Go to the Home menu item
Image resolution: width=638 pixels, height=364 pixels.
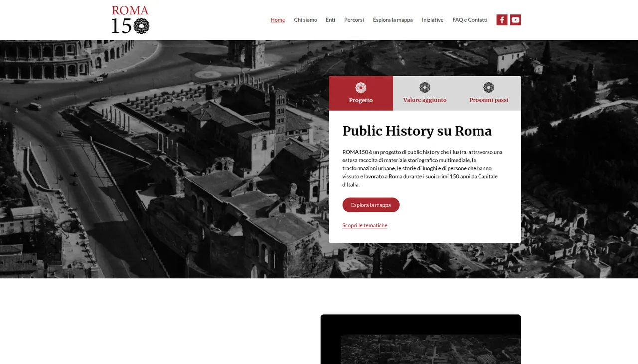[x=278, y=20]
